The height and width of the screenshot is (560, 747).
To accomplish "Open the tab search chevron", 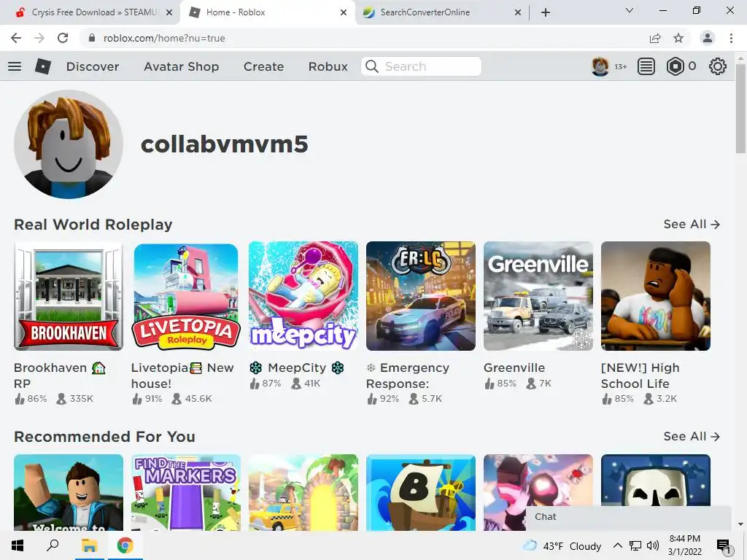I will tap(630, 10).
